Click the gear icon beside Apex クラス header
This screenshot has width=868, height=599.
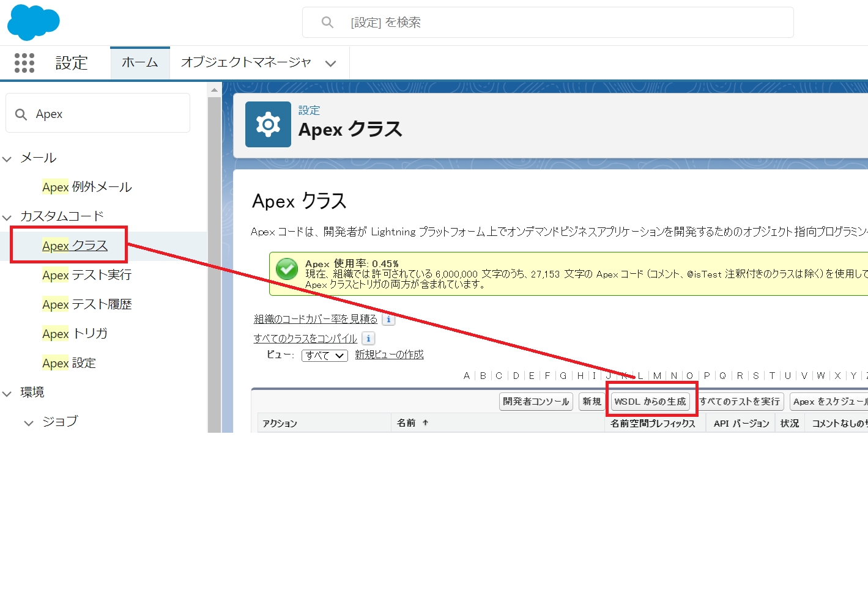coord(268,124)
